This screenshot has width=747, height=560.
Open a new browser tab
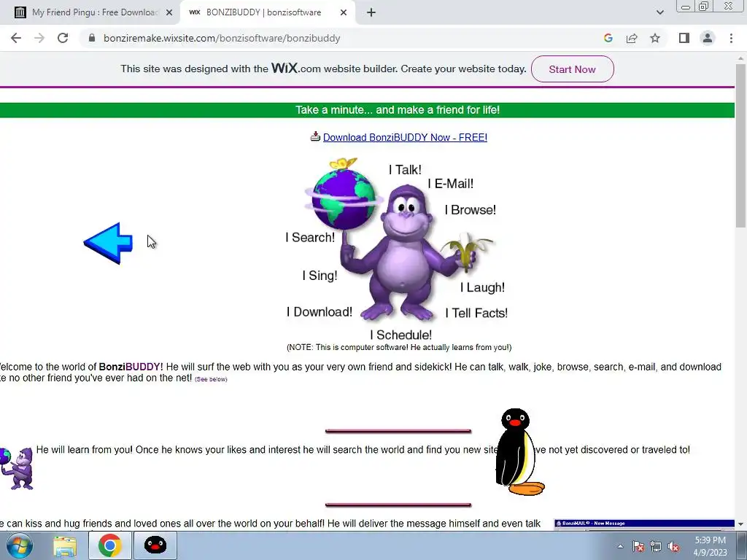click(371, 12)
